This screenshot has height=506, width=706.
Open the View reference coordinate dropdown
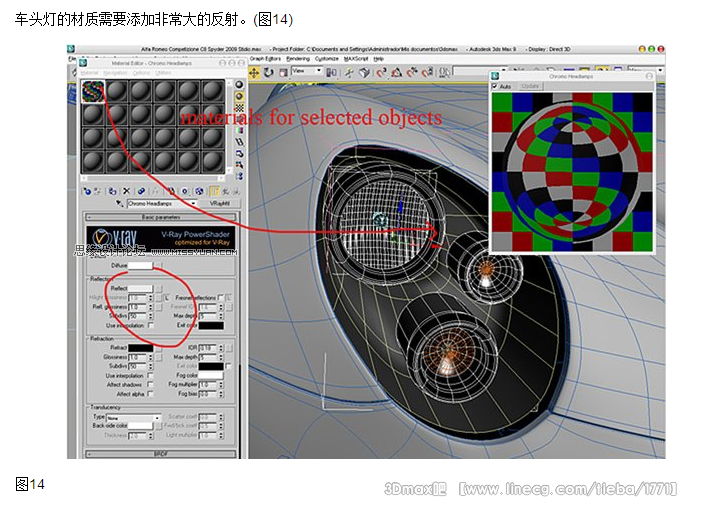(x=307, y=71)
